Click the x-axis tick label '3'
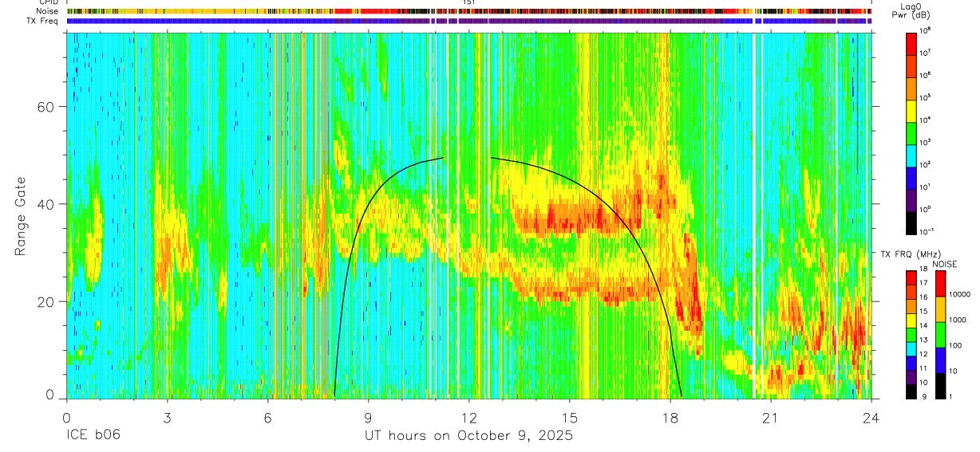Image resolution: width=980 pixels, height=452 pixels. click(x=167, y=417)
